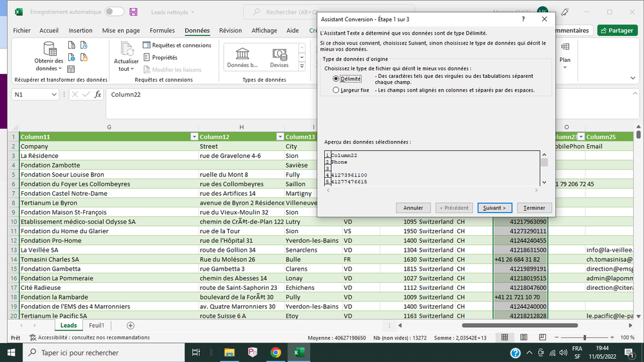Click the Existing connections database file icon
644x362 pixels.
[84, 57]
